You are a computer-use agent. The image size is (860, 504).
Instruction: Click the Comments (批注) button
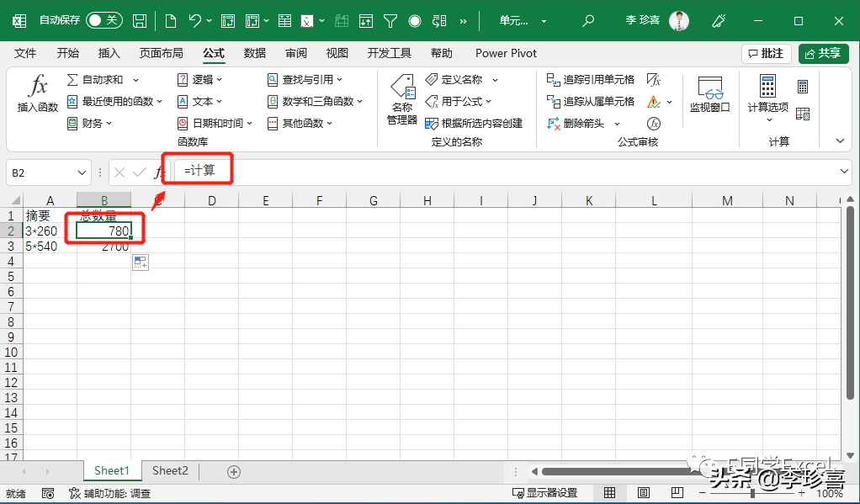pyautogui.click(x=766, y=53)
